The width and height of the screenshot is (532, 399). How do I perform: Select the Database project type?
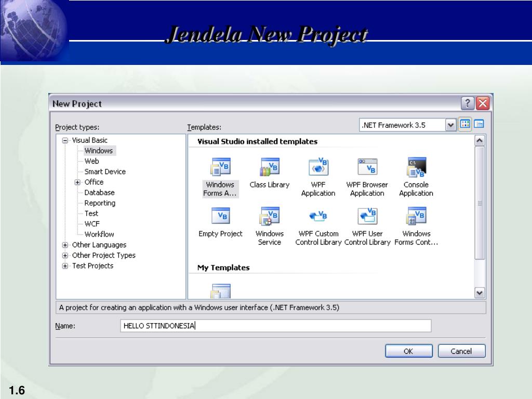coord(99,193)
